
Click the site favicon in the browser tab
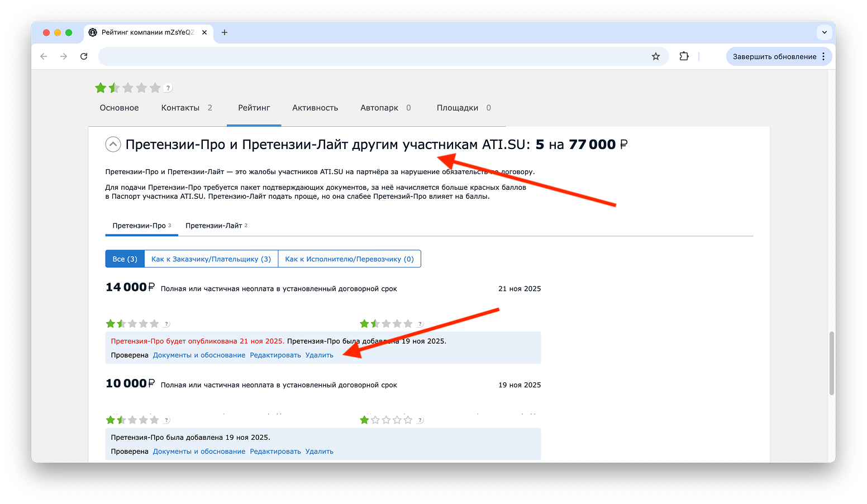pyautogui.click(x=93, y=32)
